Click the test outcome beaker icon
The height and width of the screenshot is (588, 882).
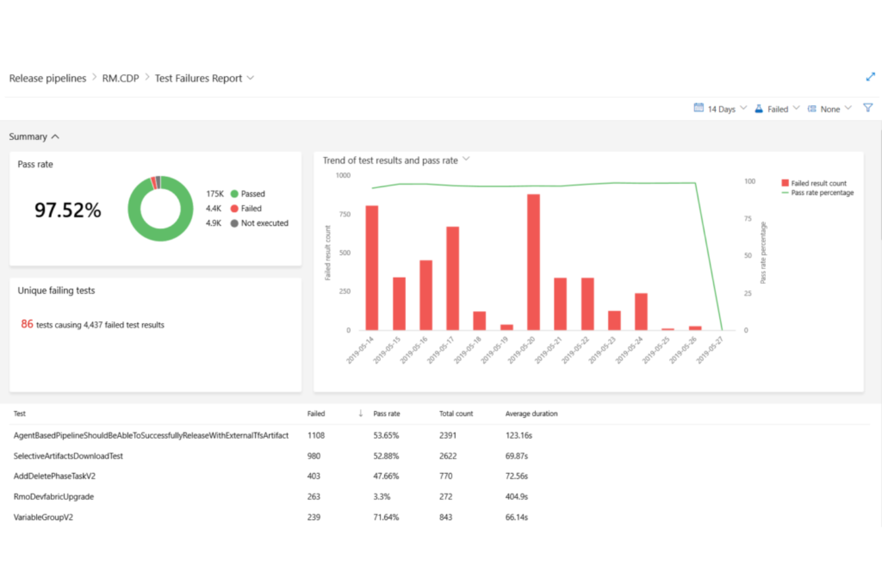click(x=758, y=108)
